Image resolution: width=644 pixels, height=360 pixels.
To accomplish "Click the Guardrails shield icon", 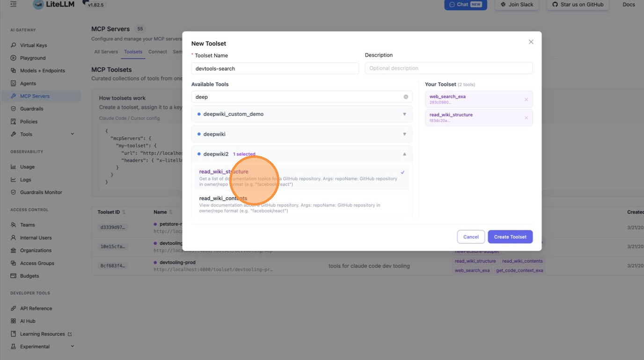I will (x=13, y=109).
